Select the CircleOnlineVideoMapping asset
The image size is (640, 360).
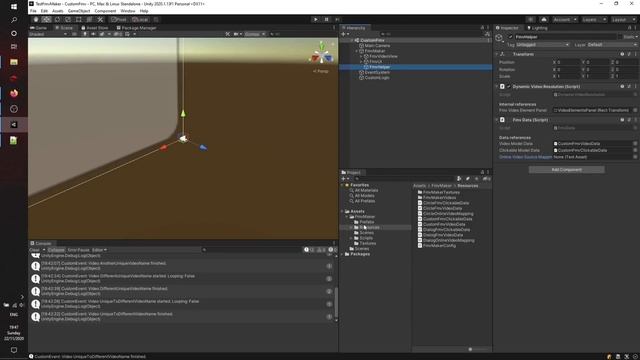click(x=445, y=213)
